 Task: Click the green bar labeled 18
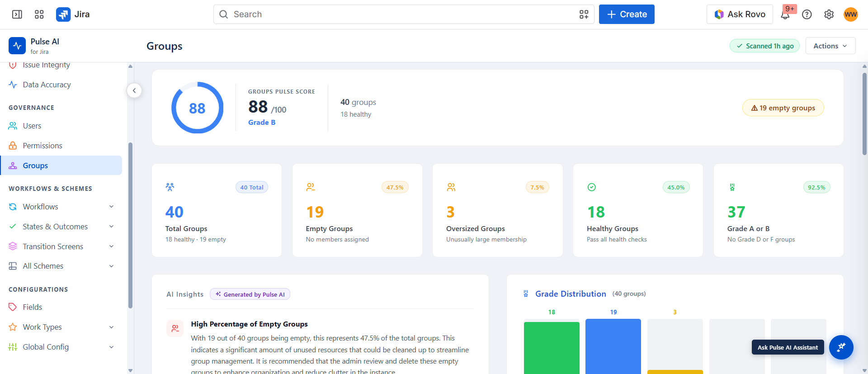click(552, 348)
